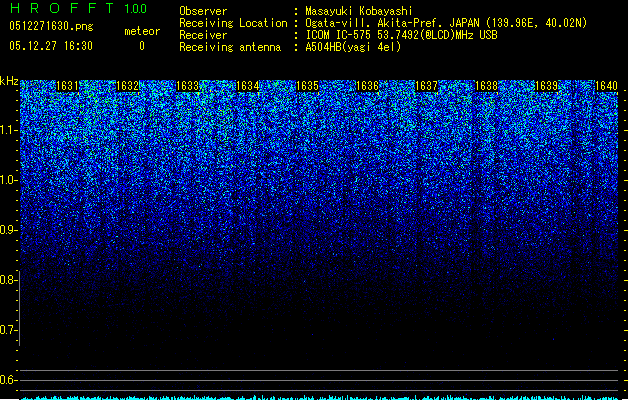Image resolution: width=629 pixels, height=400 pixels.
Task: Click the 0.8 frequency axis label
Action: pos(8,280)
